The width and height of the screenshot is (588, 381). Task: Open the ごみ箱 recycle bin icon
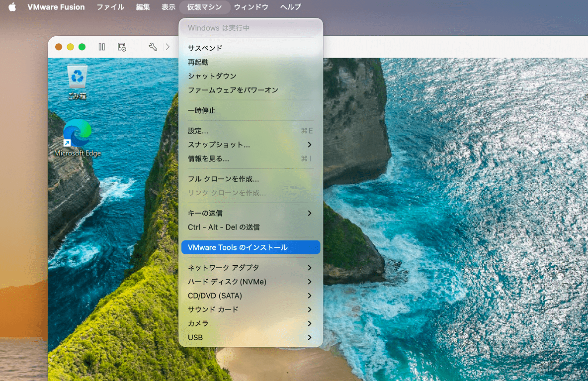(77, 82)
